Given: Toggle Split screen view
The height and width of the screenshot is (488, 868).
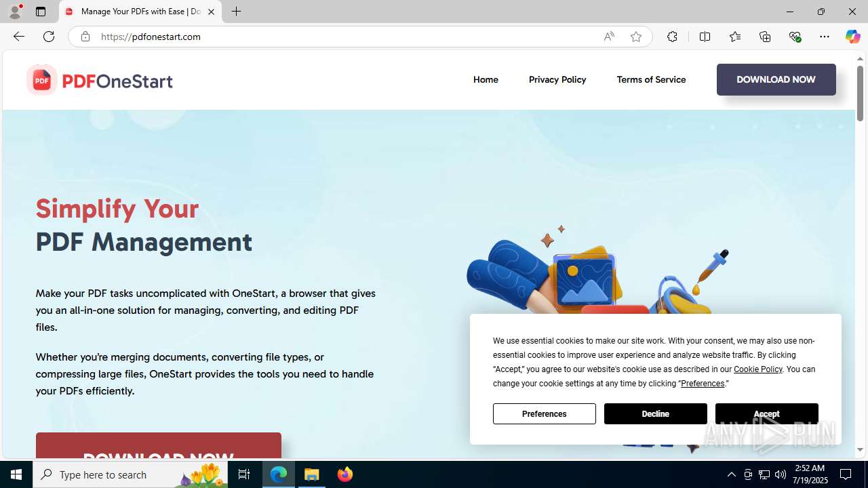Looking at the screenshot, I should (x=705, y=37).
